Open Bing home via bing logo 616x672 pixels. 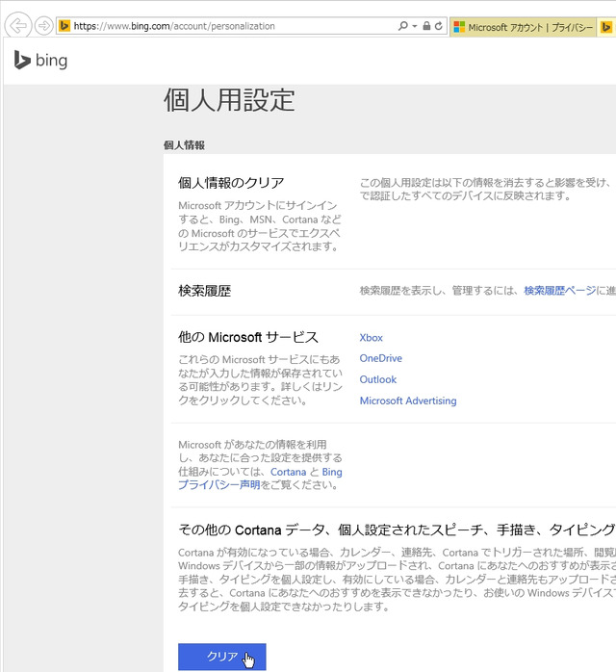click(x=40, y=60)
